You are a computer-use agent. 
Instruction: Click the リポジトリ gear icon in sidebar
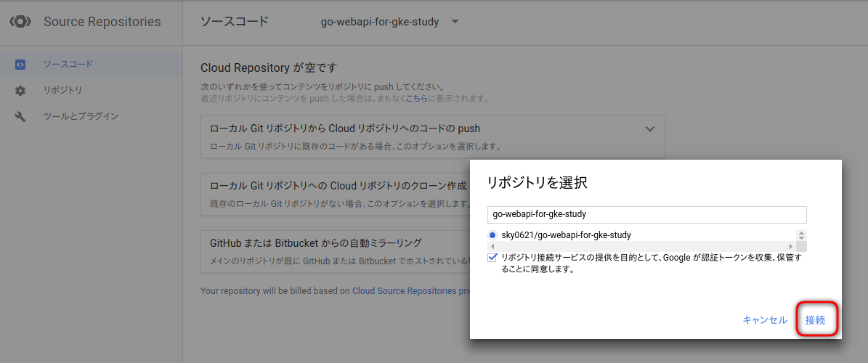(20, 90)
